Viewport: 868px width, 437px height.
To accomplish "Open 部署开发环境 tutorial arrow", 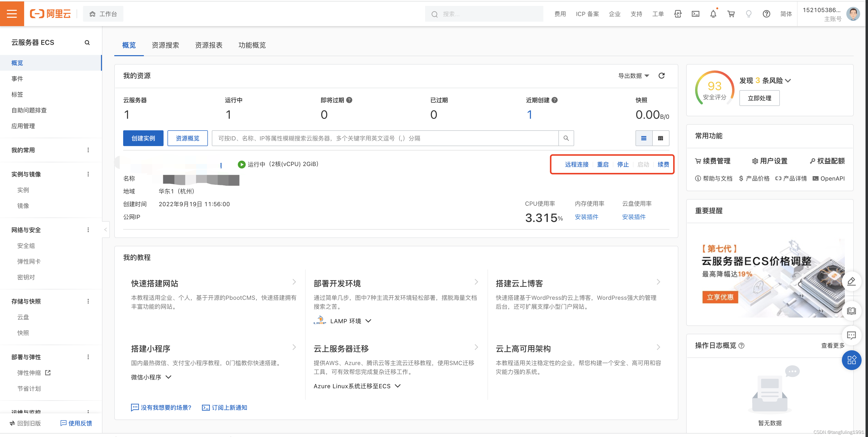I will tap(476, 282).
